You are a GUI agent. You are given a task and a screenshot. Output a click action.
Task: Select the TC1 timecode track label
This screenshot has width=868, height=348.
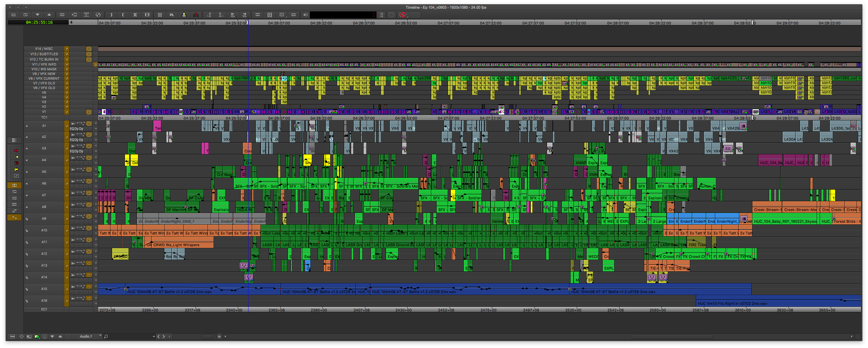point(44,118)
